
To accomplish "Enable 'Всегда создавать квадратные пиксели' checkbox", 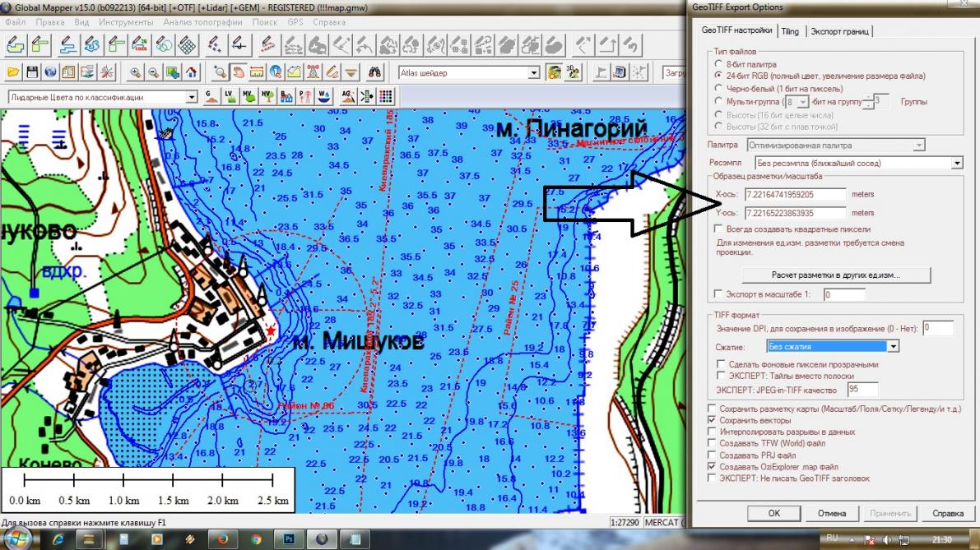I will point(719,229).
